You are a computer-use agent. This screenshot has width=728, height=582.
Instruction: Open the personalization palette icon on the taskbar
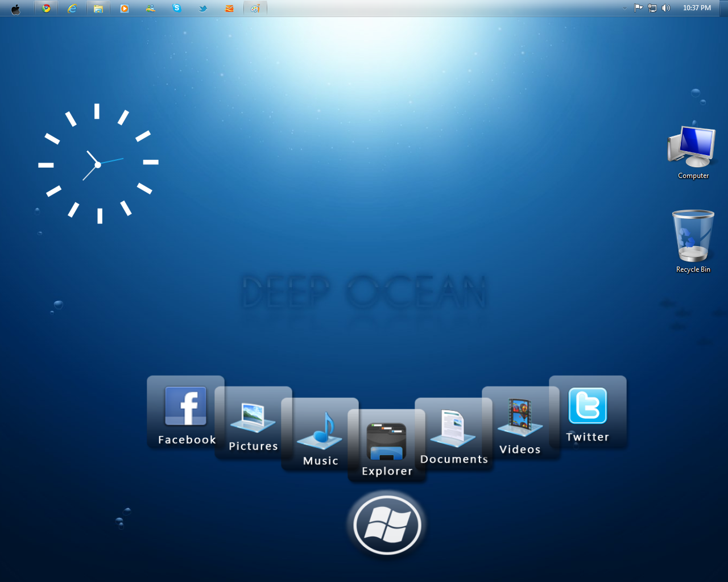tap(255, 7)
